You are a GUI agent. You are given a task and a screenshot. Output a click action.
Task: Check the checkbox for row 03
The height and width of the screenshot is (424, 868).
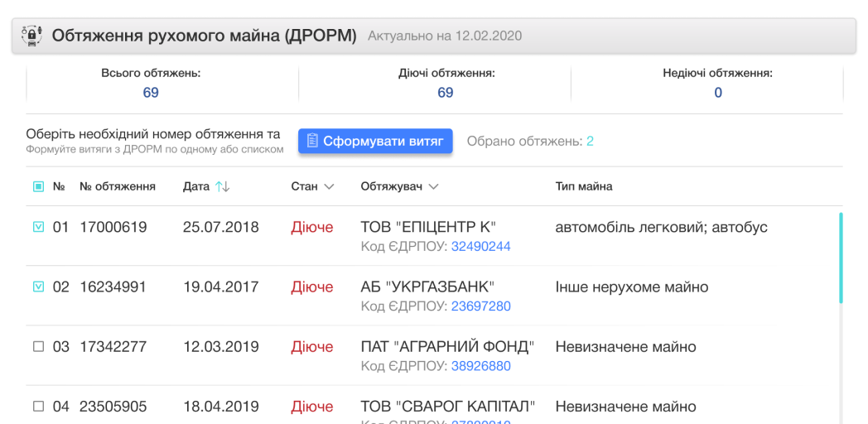[x=38, y=347]
